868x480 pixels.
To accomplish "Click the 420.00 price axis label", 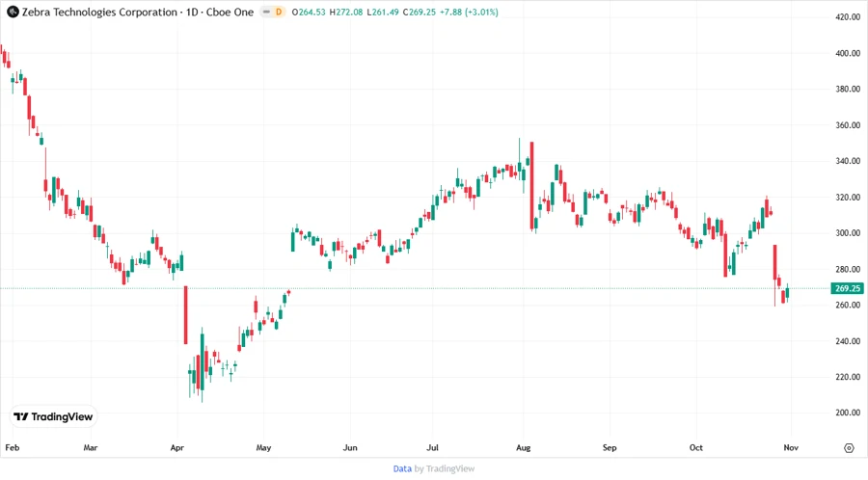I will 848,17.
